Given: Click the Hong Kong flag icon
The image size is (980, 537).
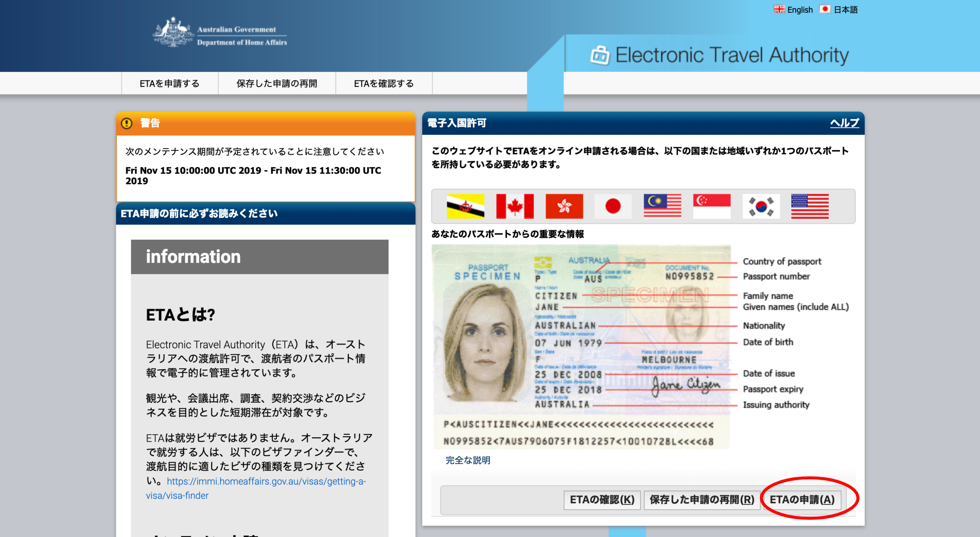Looking at the screenshot, I should click(x=564, y=206).
